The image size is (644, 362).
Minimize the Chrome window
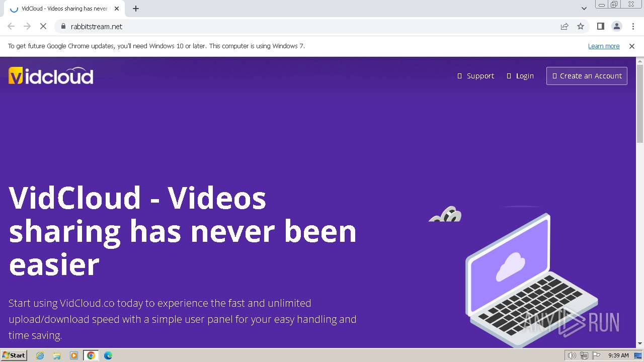coord(602,5)
